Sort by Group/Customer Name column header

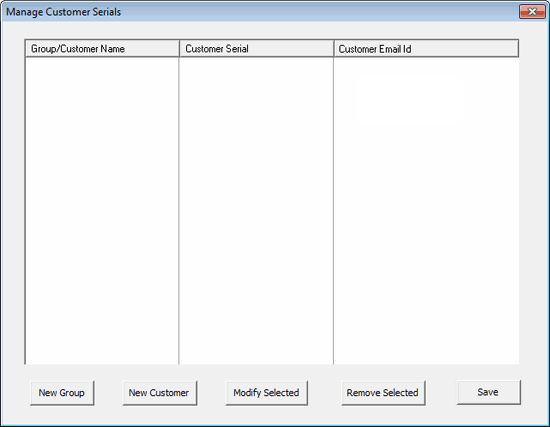[102, 48]
